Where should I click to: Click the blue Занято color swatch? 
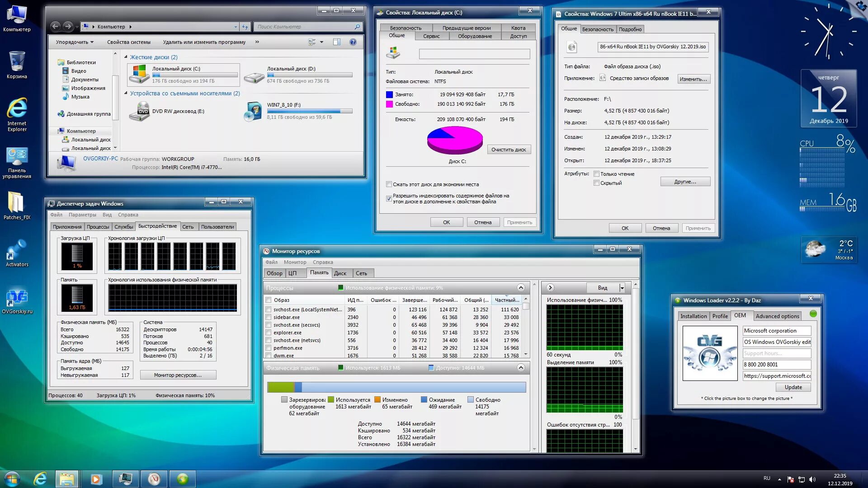pos(389,94)
